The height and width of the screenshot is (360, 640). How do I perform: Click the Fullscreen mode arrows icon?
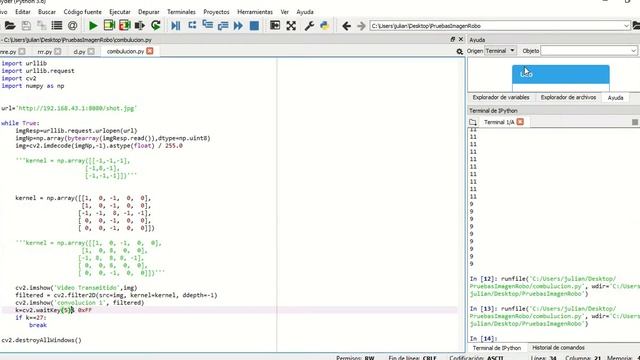point(291,26)
